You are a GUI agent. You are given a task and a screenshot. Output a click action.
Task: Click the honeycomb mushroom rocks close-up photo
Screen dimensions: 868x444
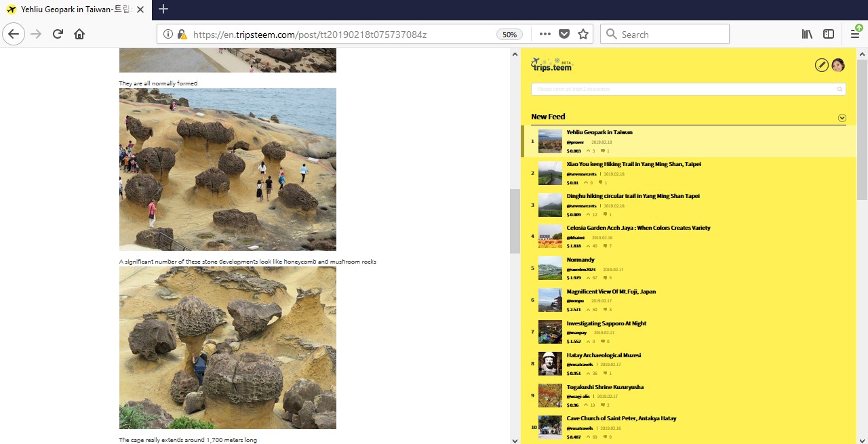point(228,348)
